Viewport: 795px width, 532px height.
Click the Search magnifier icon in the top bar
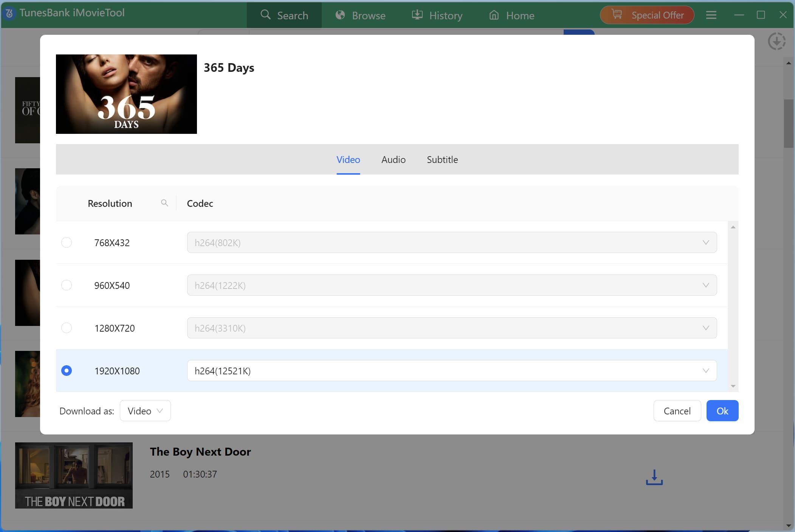pyautogui.click(x=266, y=15)
